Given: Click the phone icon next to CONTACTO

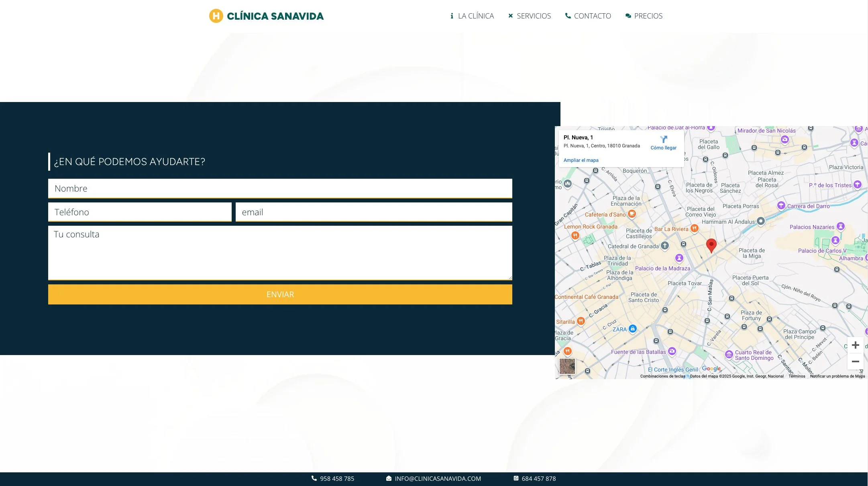Looking at the screenshot, I should click(x=568, y=16).
